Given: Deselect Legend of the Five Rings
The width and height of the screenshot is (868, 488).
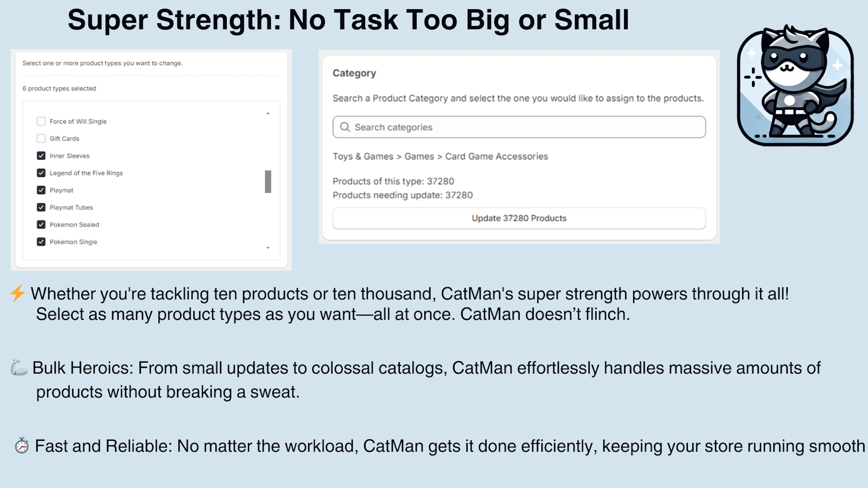Looking at the screenshot, I should [x=41, y=173].
